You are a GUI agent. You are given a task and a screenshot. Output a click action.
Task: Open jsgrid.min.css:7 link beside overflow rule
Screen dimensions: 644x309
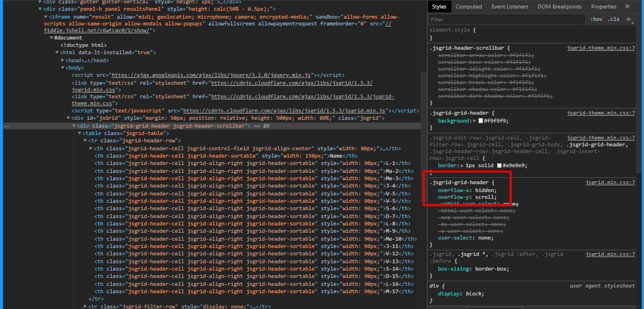(610, 182)
